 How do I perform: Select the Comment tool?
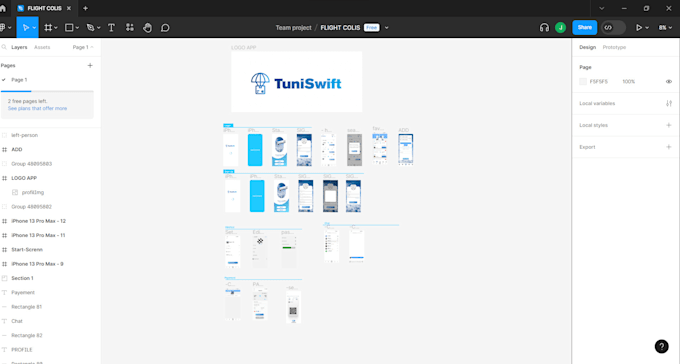[165, 28]
